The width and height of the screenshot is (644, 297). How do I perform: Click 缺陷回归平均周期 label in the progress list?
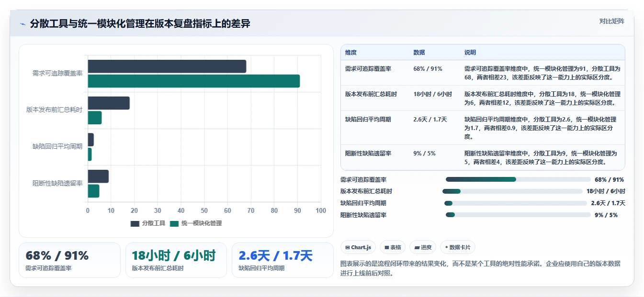363,203
